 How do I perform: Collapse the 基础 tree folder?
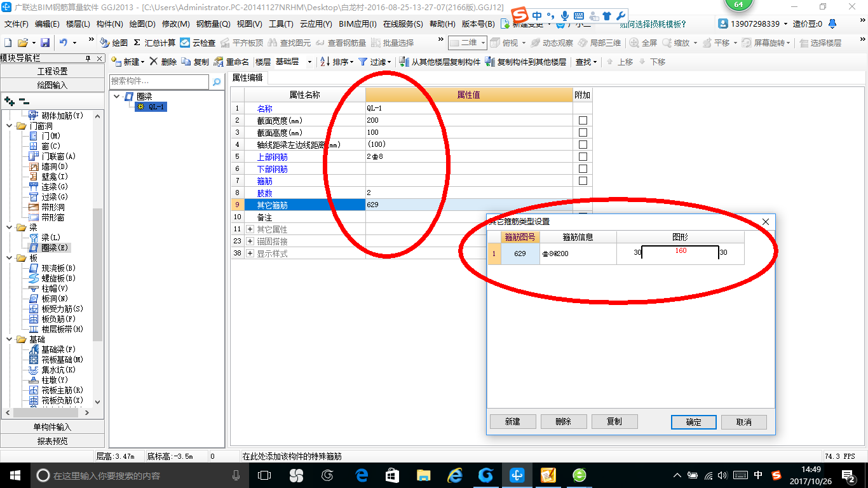pos(10,339)
